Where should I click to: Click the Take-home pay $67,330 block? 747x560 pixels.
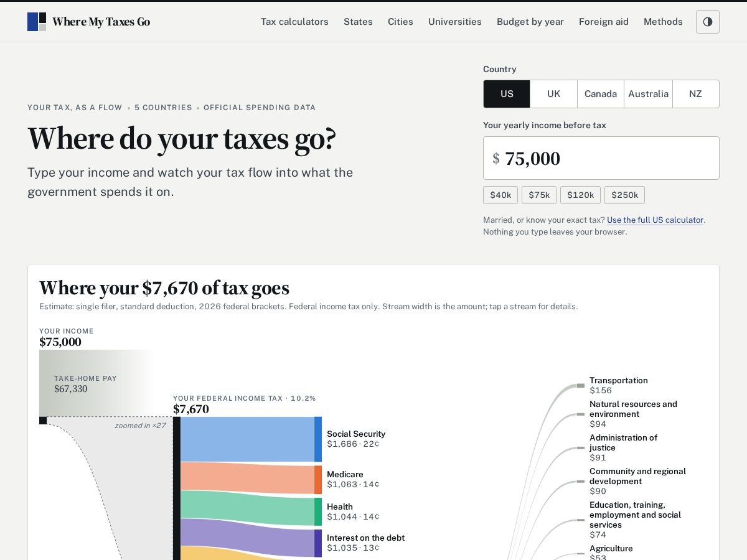click(x=96, y=383)
